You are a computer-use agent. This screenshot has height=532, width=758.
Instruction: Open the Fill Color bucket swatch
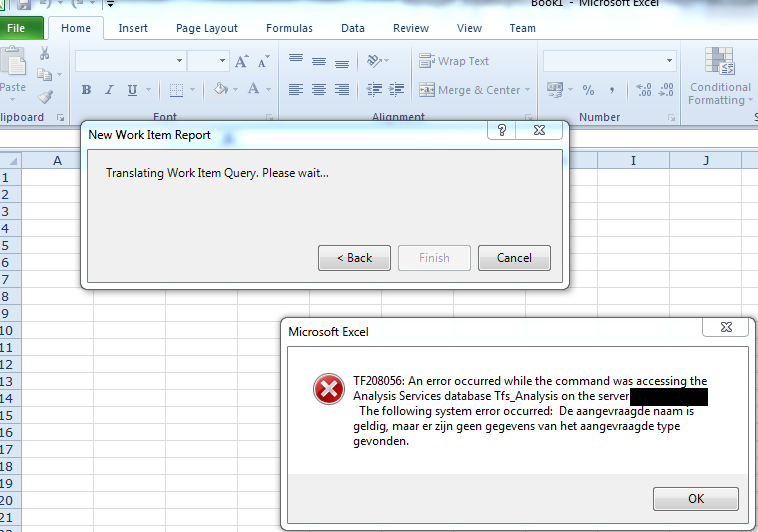click(x=220, y=90)
